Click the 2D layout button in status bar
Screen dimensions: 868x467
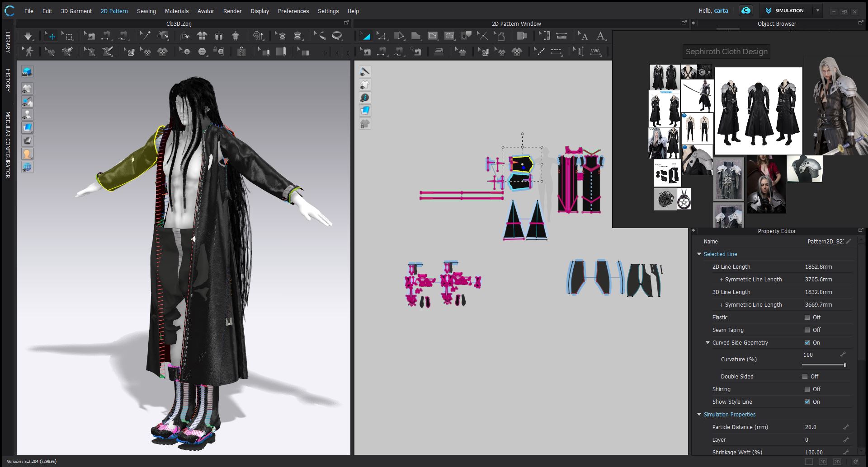[x=837, y=462]
